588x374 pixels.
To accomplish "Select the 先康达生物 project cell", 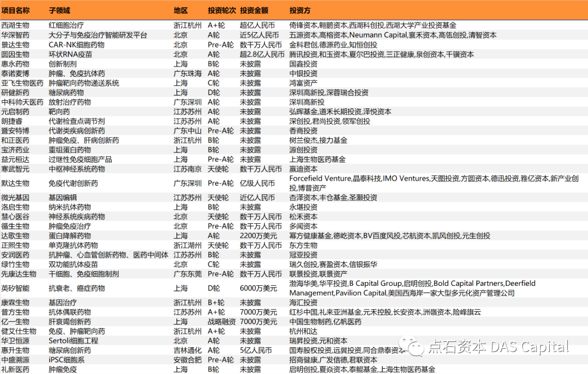I will [19, 274].
